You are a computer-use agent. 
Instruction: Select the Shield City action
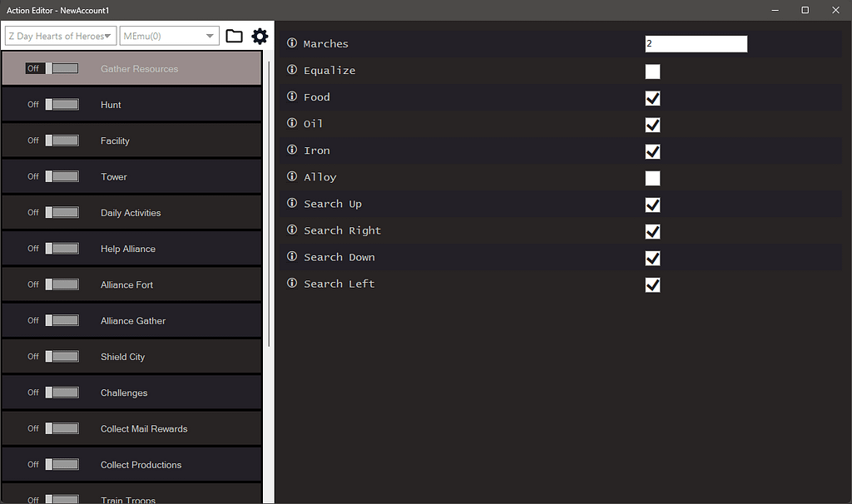[x=131, y=356]
